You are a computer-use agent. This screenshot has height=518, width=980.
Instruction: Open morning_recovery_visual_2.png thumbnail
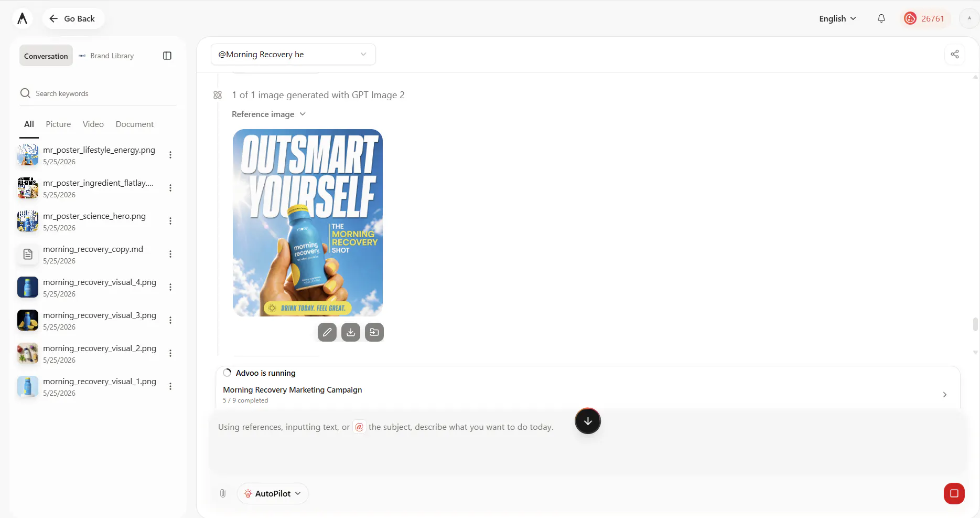coord(28,354)
